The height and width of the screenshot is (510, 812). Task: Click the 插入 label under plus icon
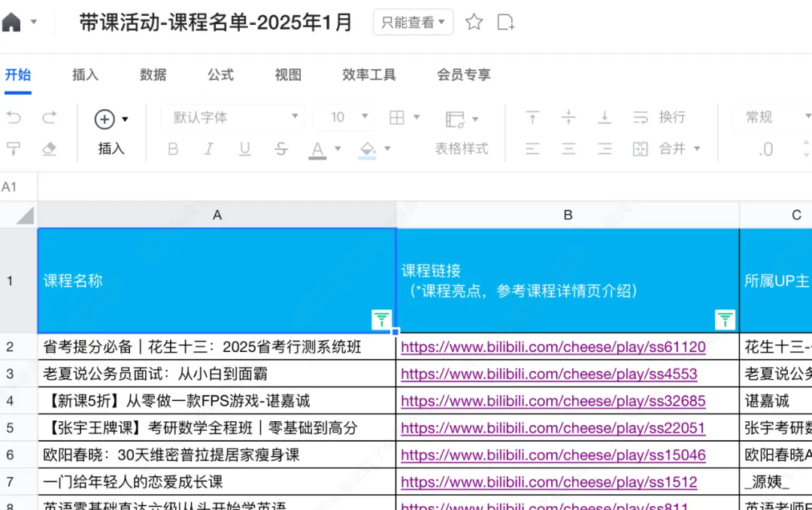[x=111, y=149]
